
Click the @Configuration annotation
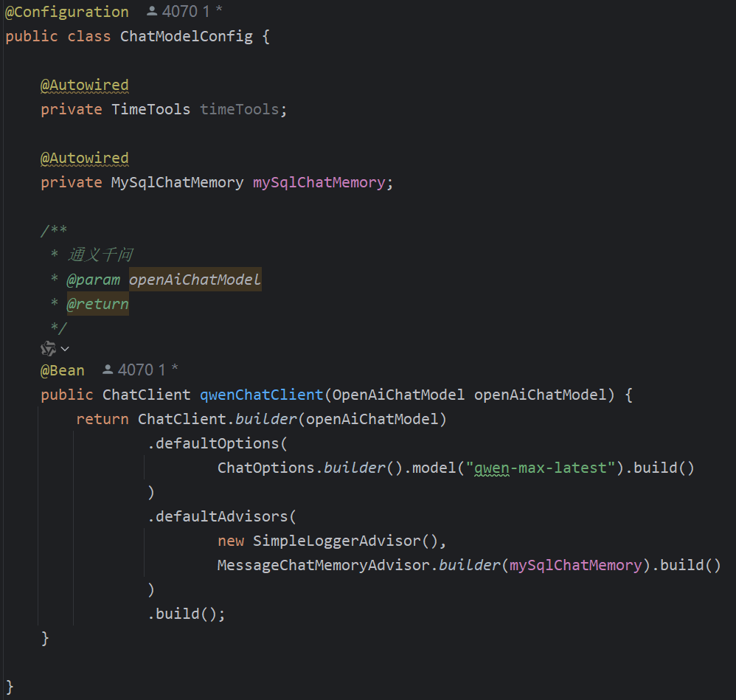66,11
